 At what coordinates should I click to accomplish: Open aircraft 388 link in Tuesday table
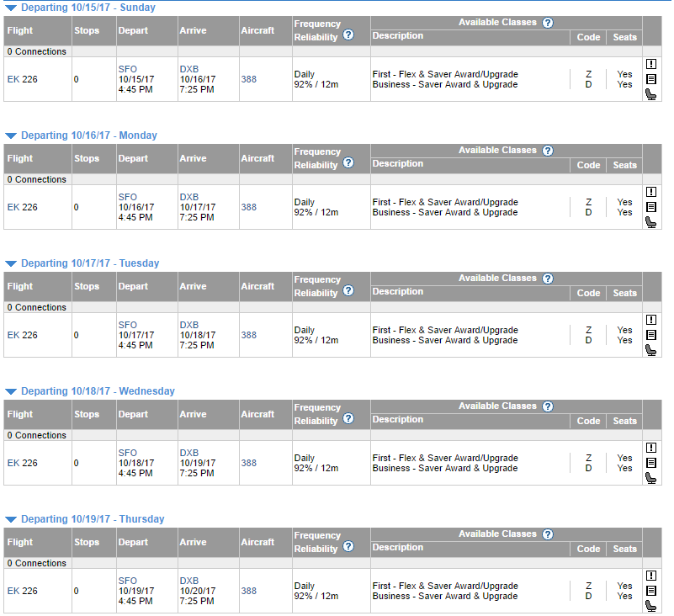[248, 335]
